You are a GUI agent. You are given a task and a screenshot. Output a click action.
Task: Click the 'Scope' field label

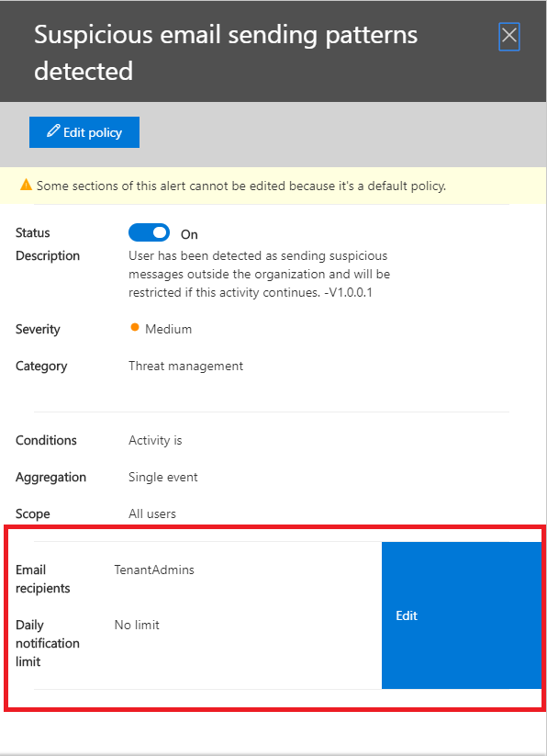[32, 514]
